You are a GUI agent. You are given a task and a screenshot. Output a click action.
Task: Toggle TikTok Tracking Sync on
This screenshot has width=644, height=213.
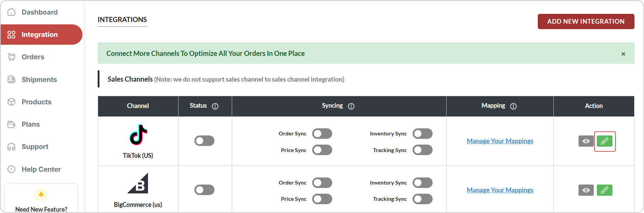tap(422, 150)
